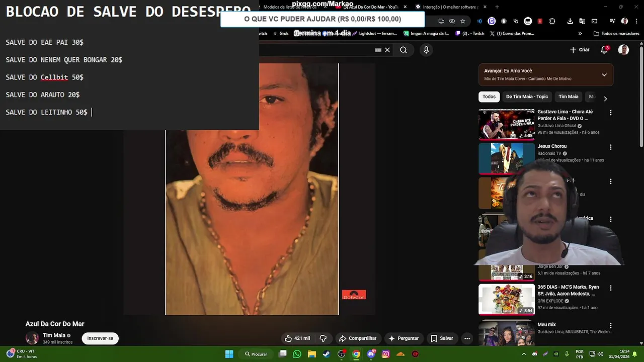Click the Compartilhar share button
644x362 pixels.
pyautogui.click(x=358, y=338)
